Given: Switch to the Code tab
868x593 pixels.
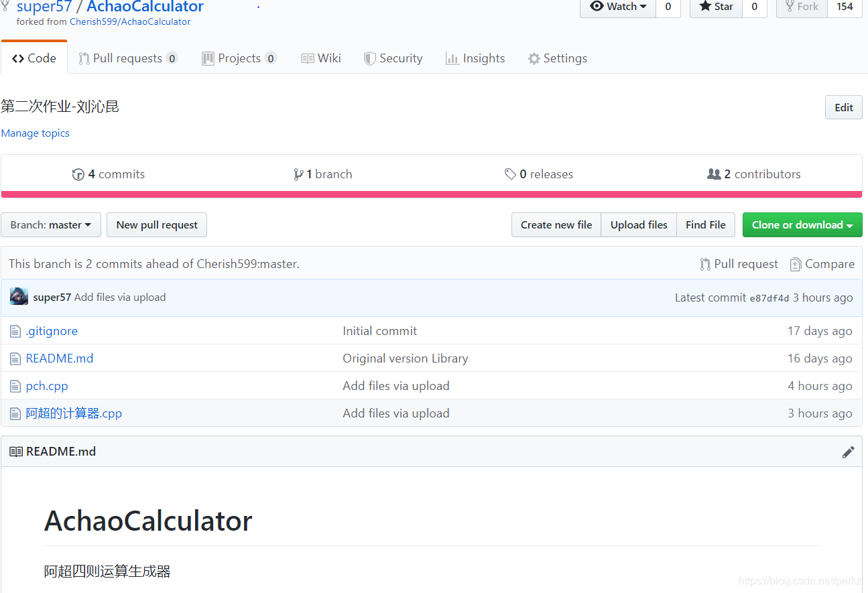Looking at the screenshot, I should click(34, 58).
